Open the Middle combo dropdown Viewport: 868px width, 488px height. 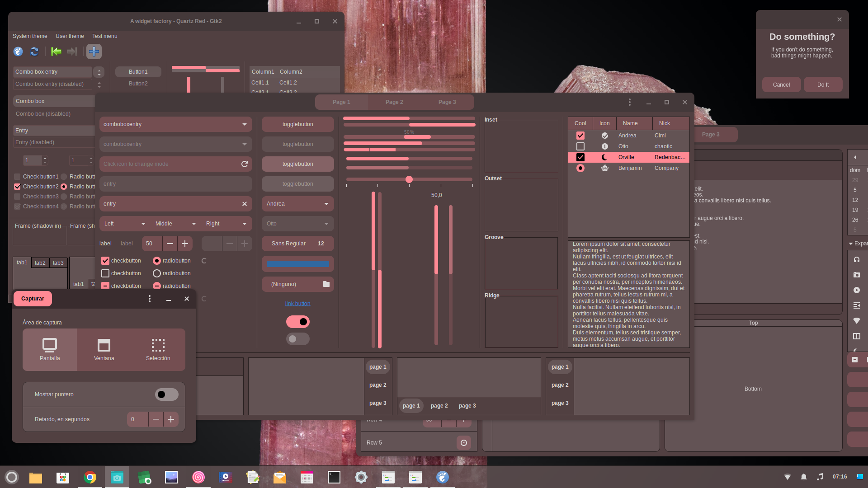coord(175,224)
